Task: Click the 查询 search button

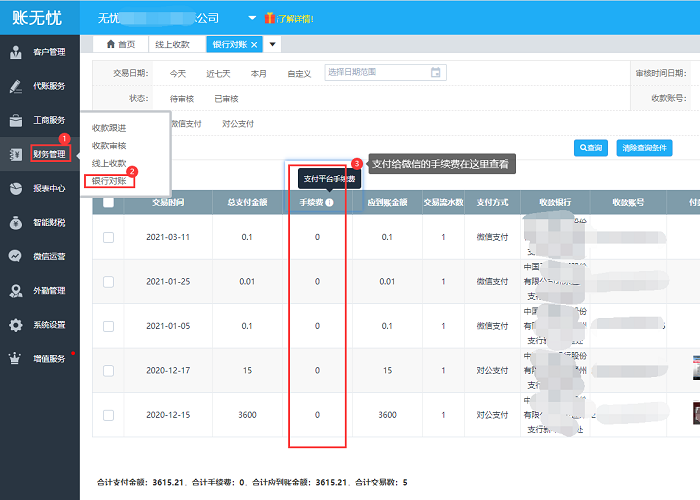Action: (590, 148)
